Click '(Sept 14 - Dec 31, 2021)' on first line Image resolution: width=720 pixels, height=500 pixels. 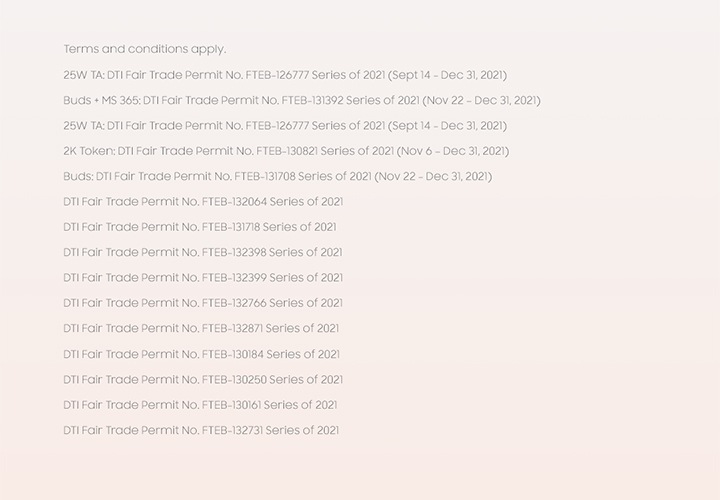click(447, 75)
